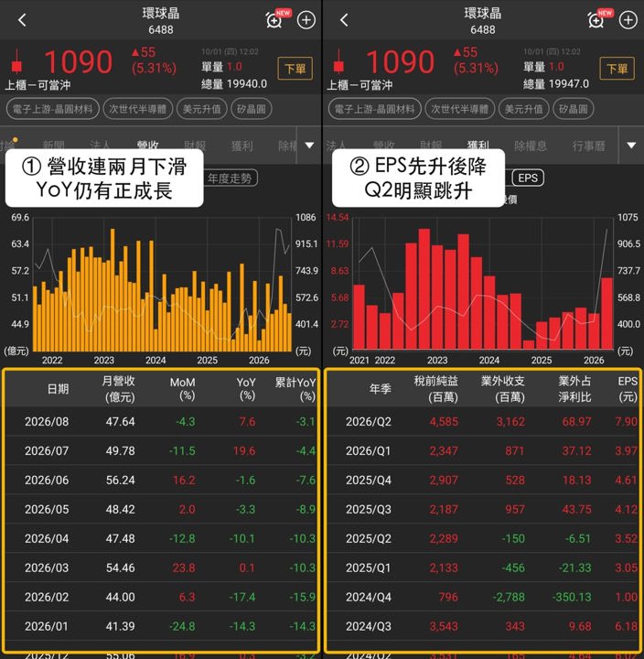Switch to 除權息 tab in right panel
This screenshot has width=644, height=659.
click(x=531, y=146)
